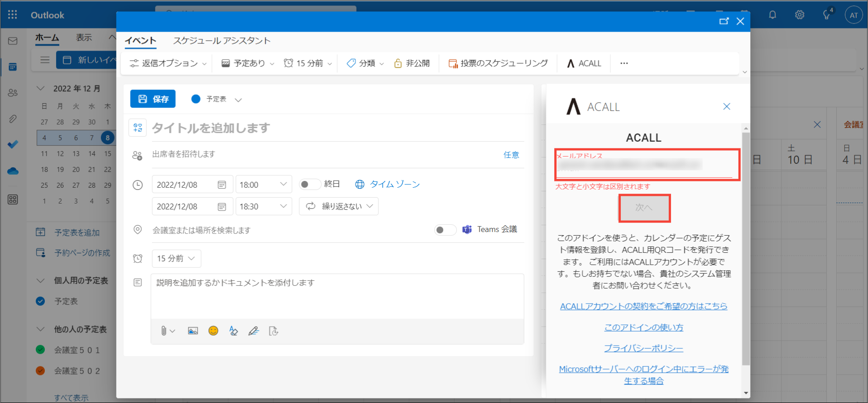Open more apps grid in the sidebar

[x=13, y=199]
